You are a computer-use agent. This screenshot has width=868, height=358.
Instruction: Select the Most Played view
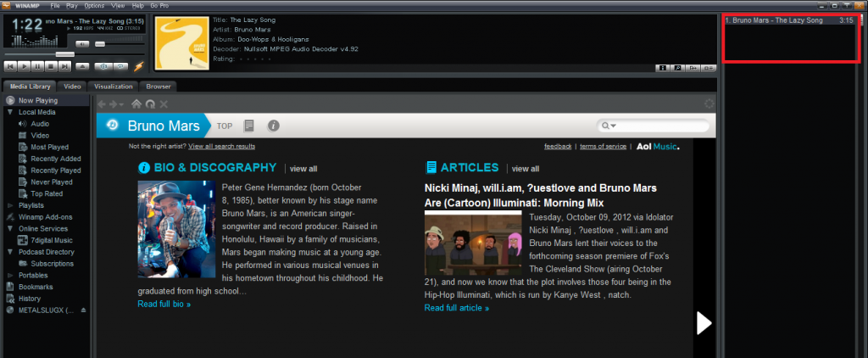coord(49,148)
